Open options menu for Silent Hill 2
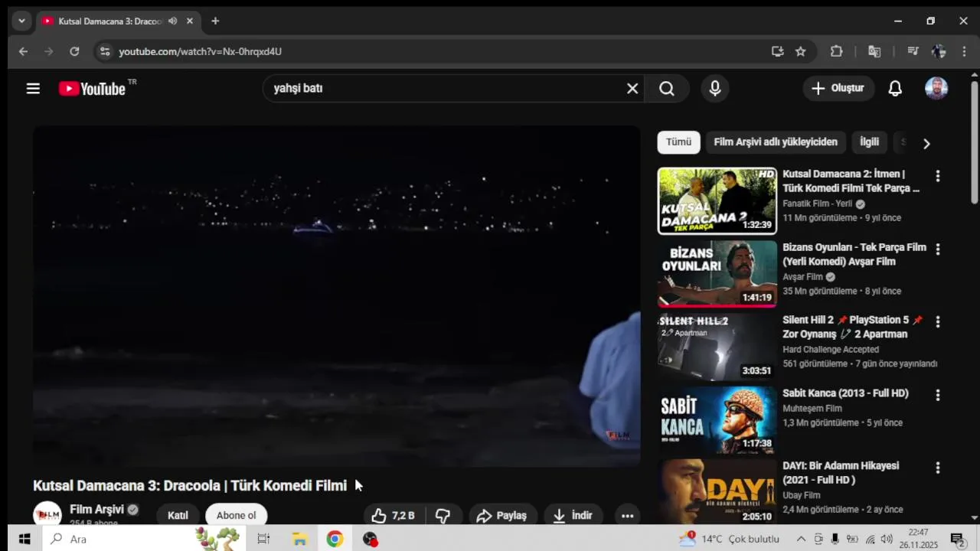The height and width of the screenshot is (551, 980). [x=938, y=322]
